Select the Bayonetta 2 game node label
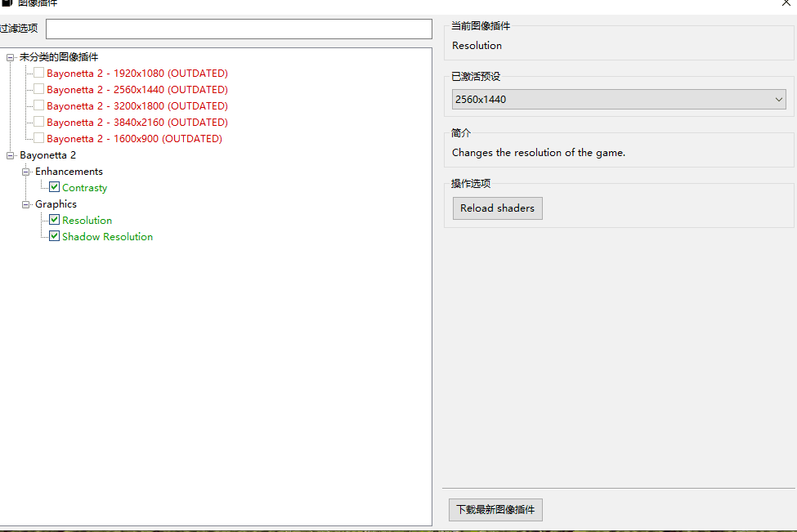Screen dimensions: 797x532 point(47,155)
